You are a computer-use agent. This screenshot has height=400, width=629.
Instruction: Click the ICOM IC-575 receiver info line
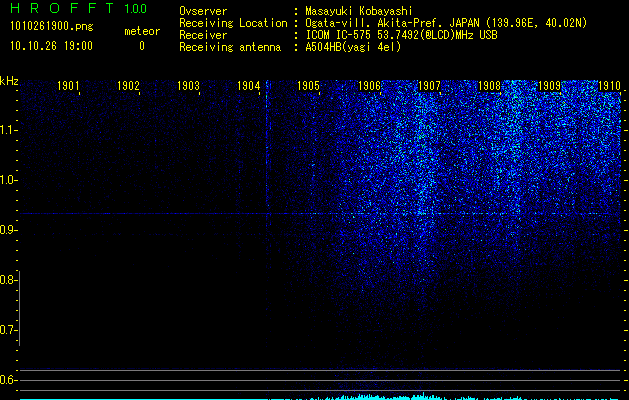tap(401, 35)
